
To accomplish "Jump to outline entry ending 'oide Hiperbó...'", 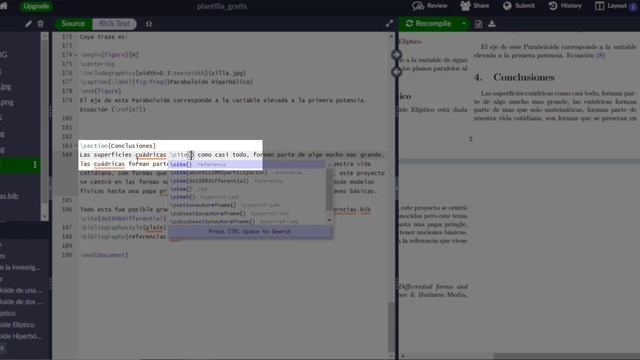I will pos(21,336).
